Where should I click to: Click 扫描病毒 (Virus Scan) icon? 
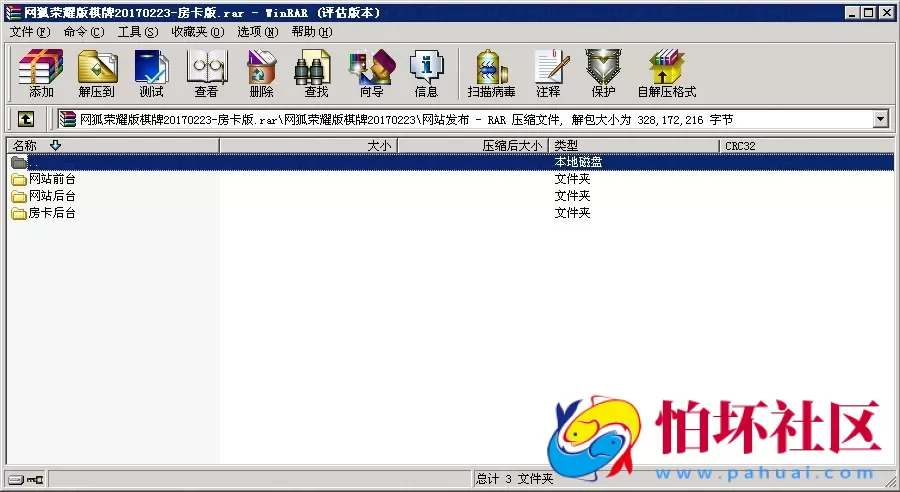point(491,73)
